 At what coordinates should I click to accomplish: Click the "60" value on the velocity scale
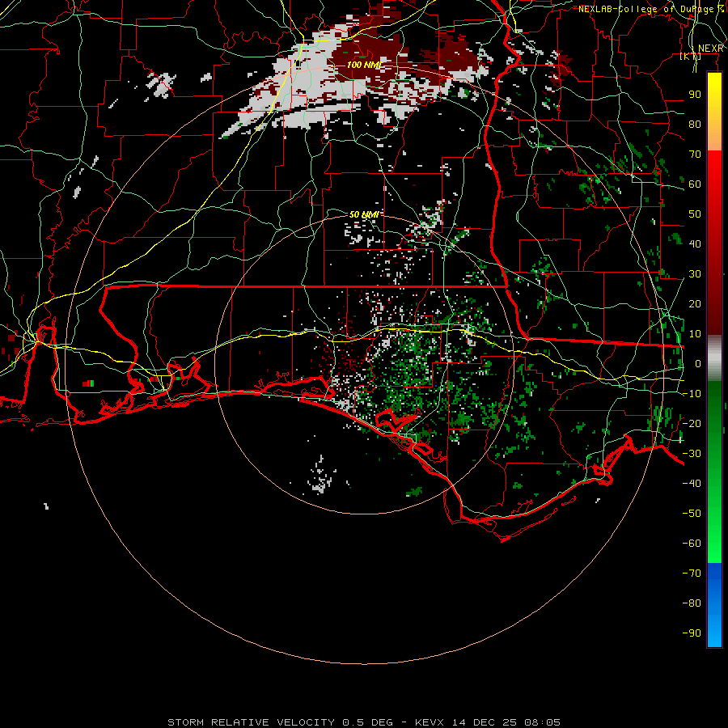point(695,184)
